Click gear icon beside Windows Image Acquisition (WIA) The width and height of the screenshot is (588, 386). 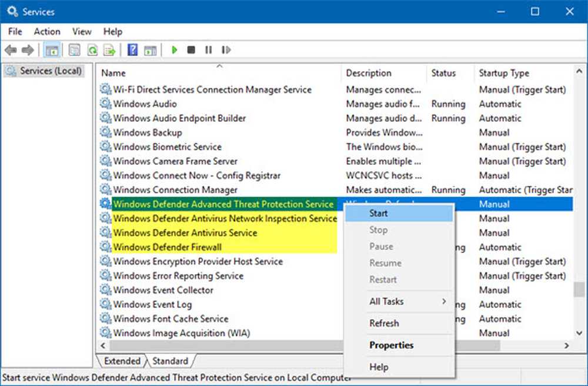tap(105, 332)
